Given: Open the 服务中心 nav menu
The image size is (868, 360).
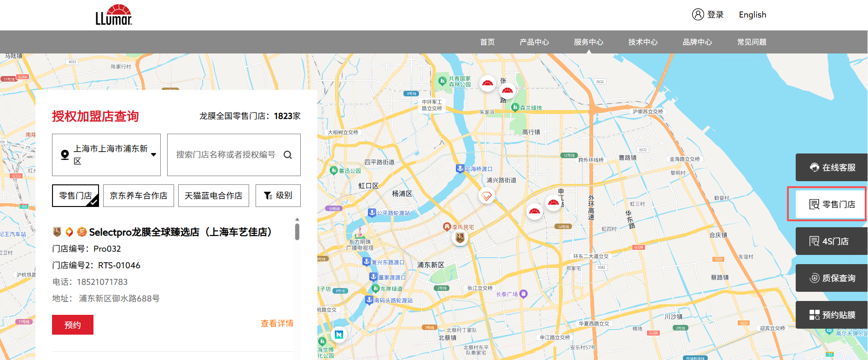Looking at the screenshot, I should (x=588, y=42).
